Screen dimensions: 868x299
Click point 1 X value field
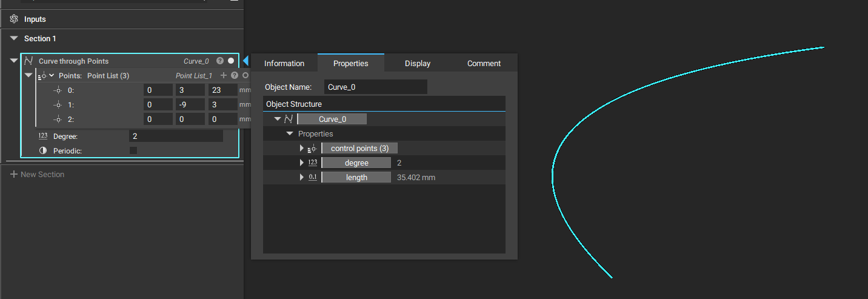(x=158, y=104)
